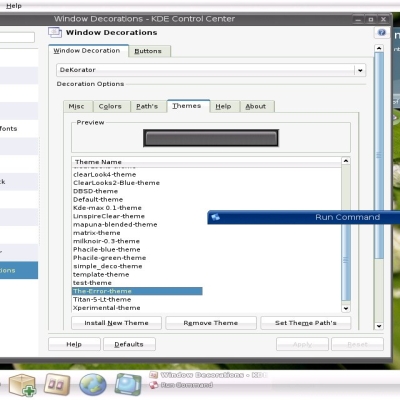Select Default-theme in list

pyautogui.click(x=98, y=199)
